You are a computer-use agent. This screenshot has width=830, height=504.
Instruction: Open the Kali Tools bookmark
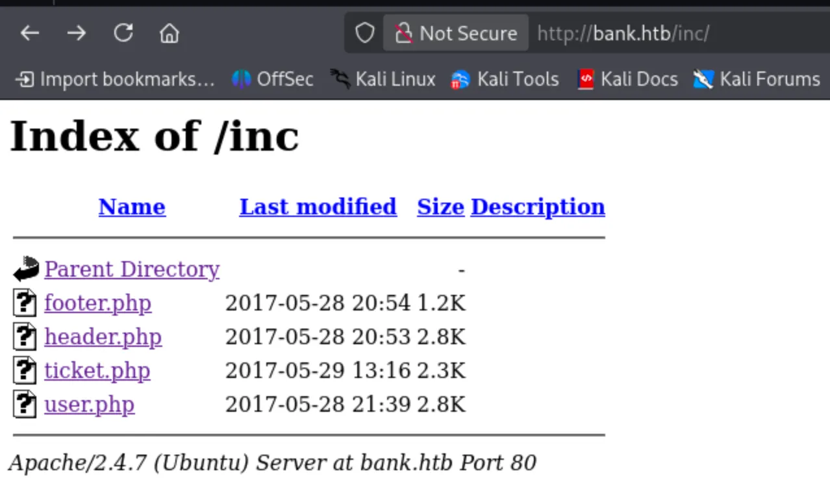tap(505, 79)
